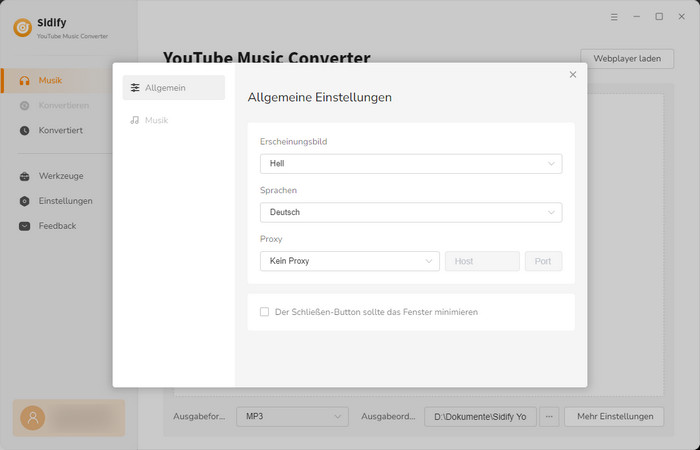
Task: Click the Sidify logo icon
Action: [x=22, y=28]
